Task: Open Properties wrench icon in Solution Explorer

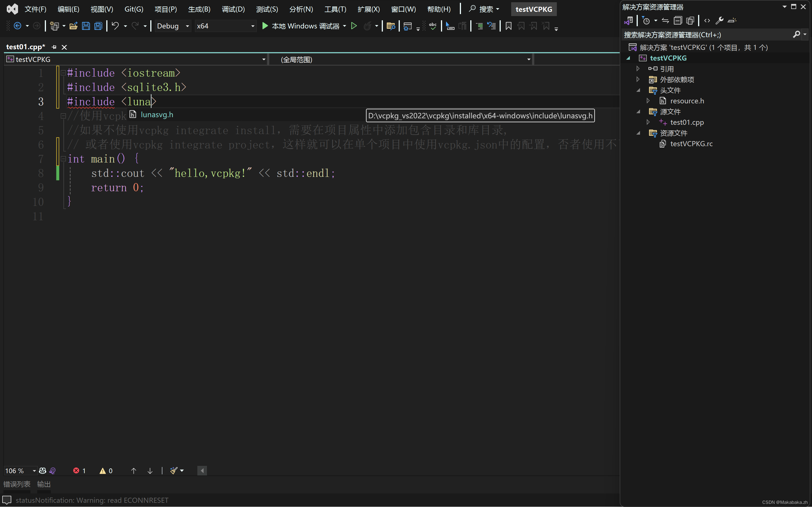Action: click(x=719, y=21)
